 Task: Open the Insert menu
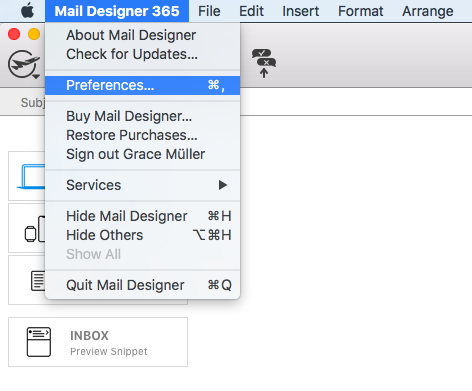301,11
